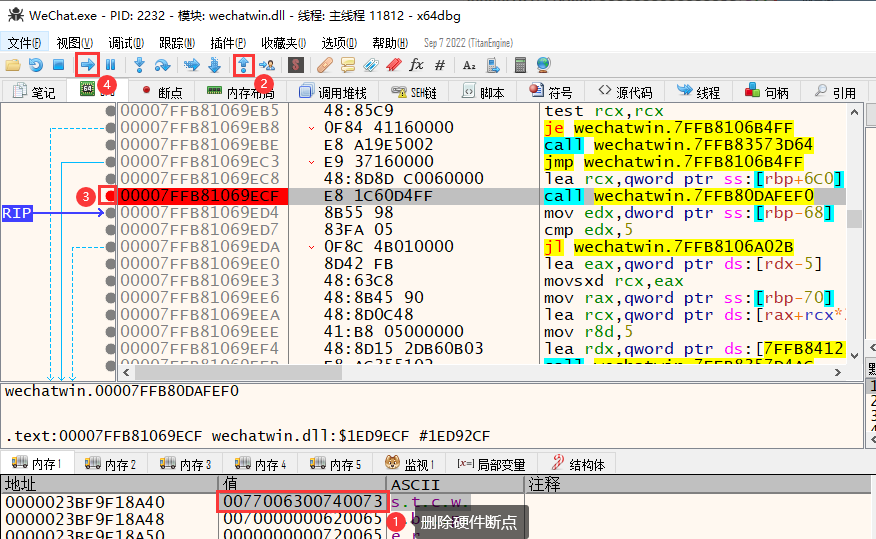Image resolution: width=876 pixels, height=539 pixels.
Task: Click jump indicator beside bytes E9 37160000
Action: (311, 163)
